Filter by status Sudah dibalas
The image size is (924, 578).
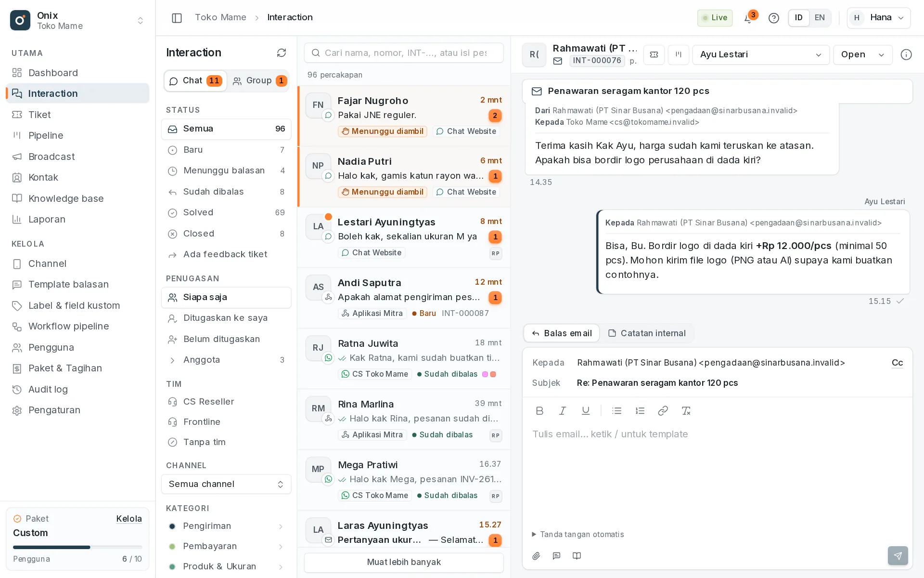[x=226, y=192]
